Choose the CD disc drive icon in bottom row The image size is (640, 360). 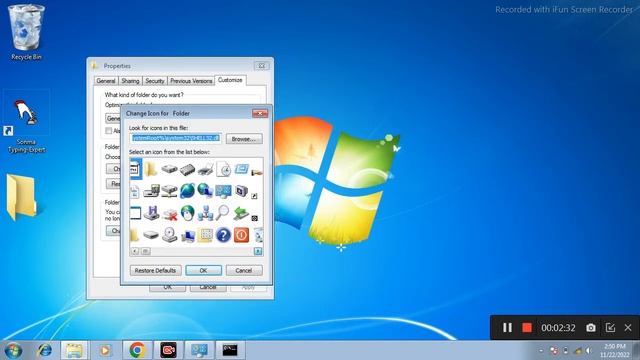pos(169,235)
